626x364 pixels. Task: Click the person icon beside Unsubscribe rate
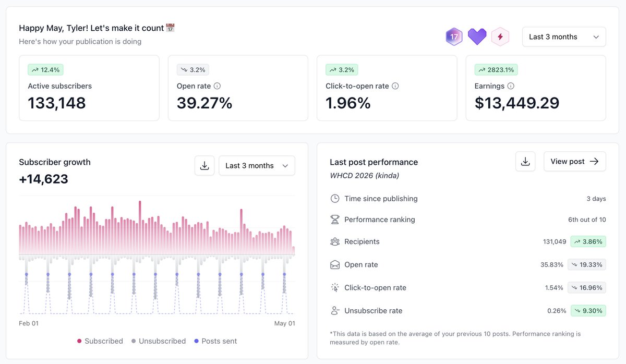(x=335, y=311)
